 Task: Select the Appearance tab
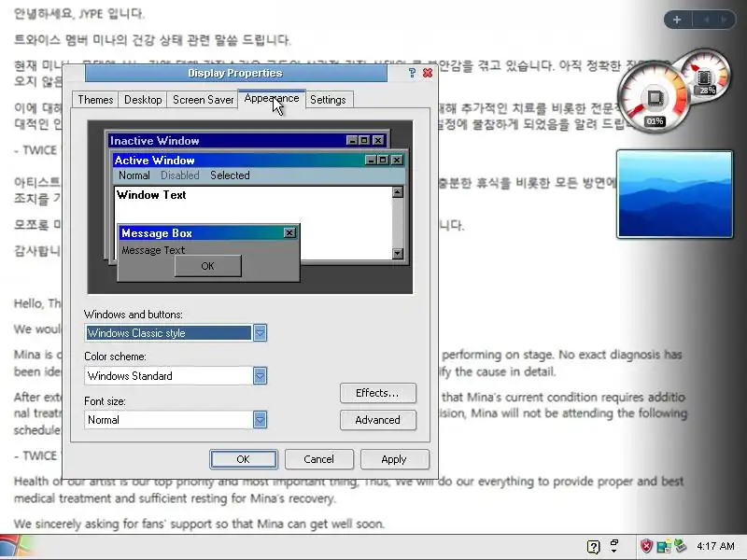click(272, 98)
